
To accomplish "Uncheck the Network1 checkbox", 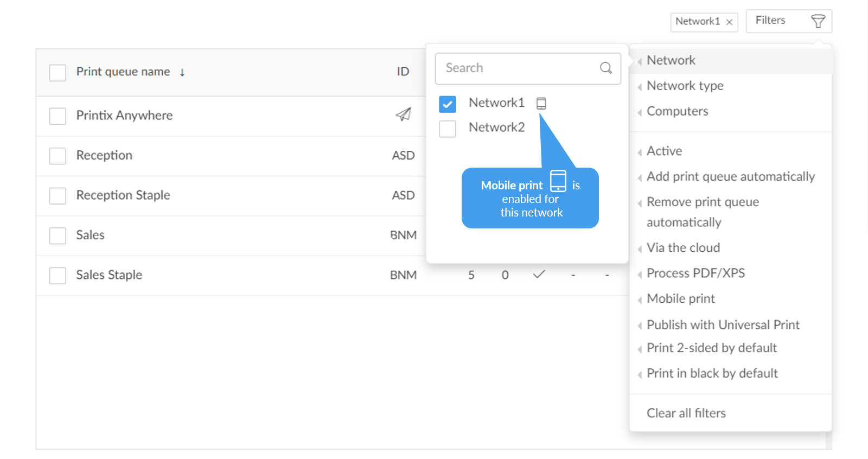I will click(448, 104).
